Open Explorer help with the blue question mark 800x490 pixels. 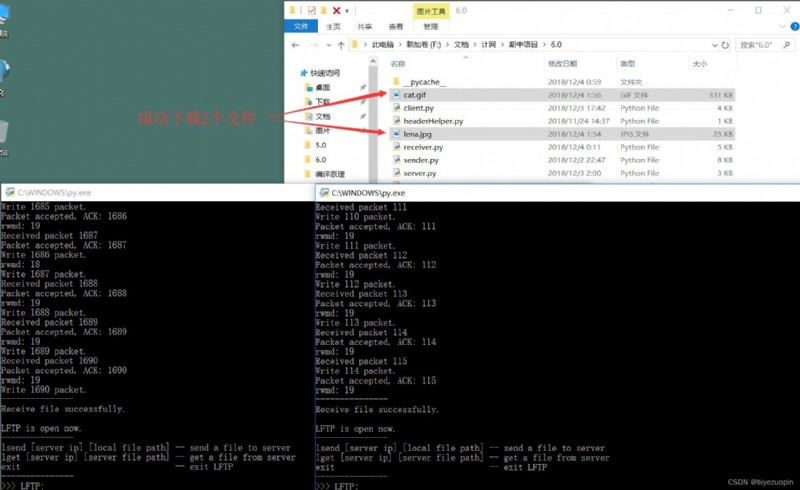(x=795, y=27)
